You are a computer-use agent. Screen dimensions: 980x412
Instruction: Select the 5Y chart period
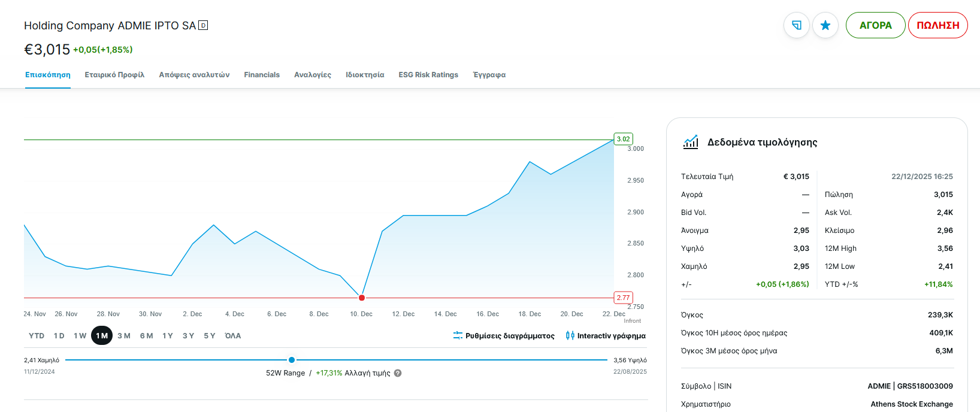(210, 336)
